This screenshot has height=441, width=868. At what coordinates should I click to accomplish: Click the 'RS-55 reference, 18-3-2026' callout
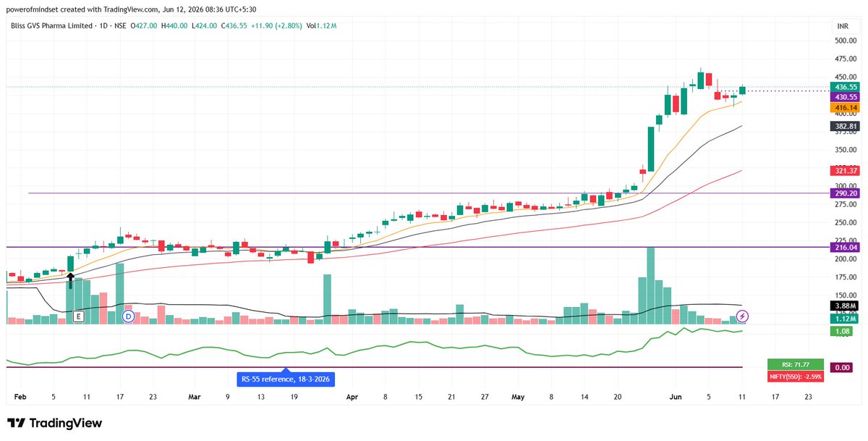click(286, 379)
